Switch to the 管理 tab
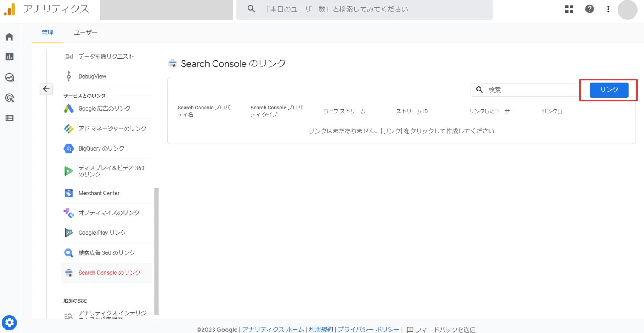This screenshot has width=644, height=333. (x=48, y=33)
